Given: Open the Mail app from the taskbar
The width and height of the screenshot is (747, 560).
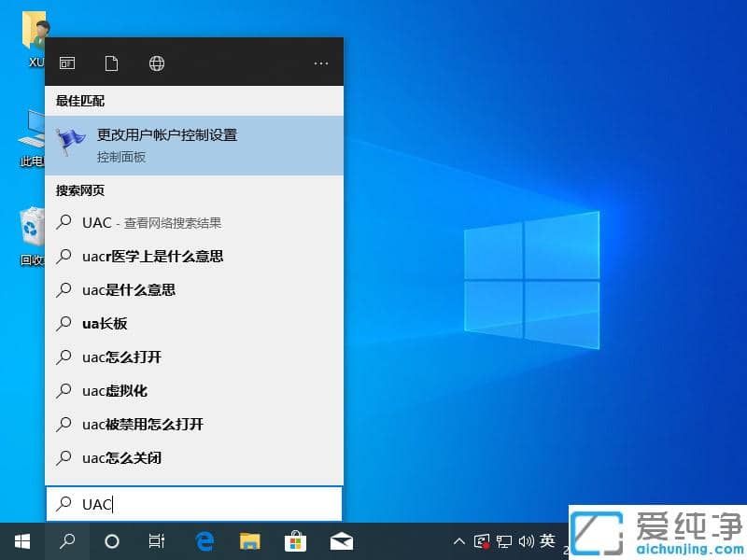Looking at the screenshot, I should point(341,540).
